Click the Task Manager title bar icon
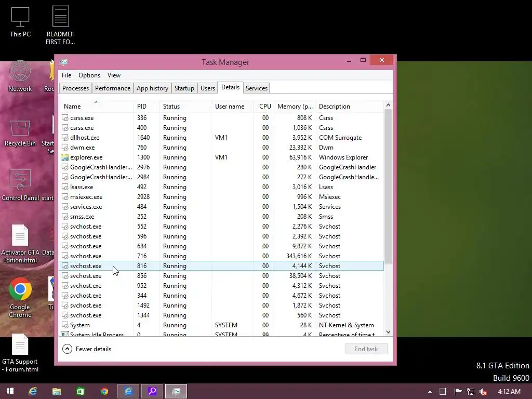 pyautogui.click(x=64, y=62)
